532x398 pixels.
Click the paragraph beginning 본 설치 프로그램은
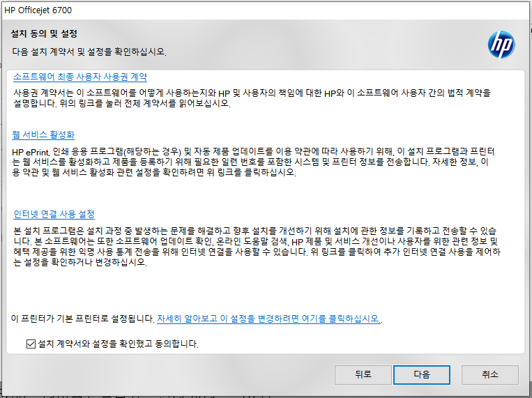[257, 246]
